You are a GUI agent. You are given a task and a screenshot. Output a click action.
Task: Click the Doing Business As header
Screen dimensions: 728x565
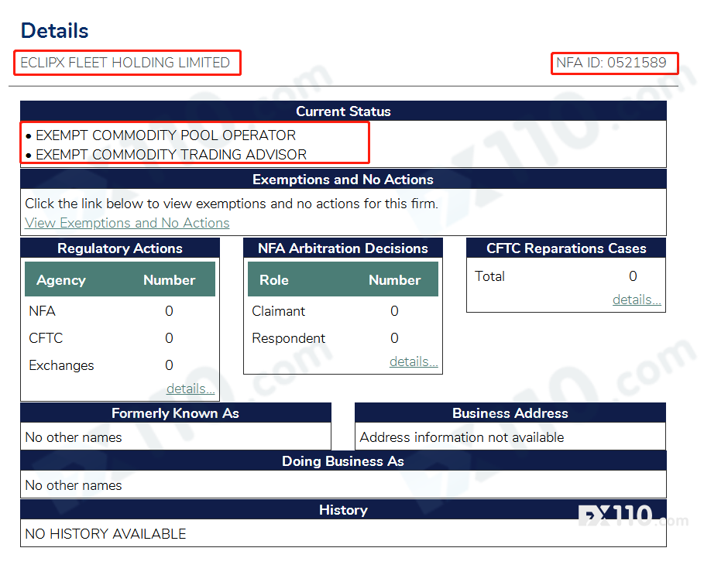point(343,461)
